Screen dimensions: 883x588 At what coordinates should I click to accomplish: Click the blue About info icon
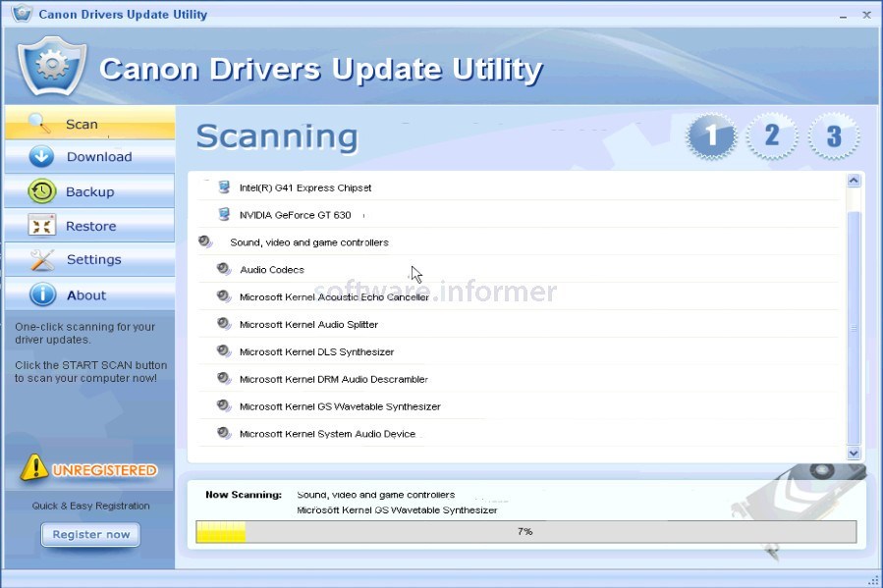(x=43, y=294)
